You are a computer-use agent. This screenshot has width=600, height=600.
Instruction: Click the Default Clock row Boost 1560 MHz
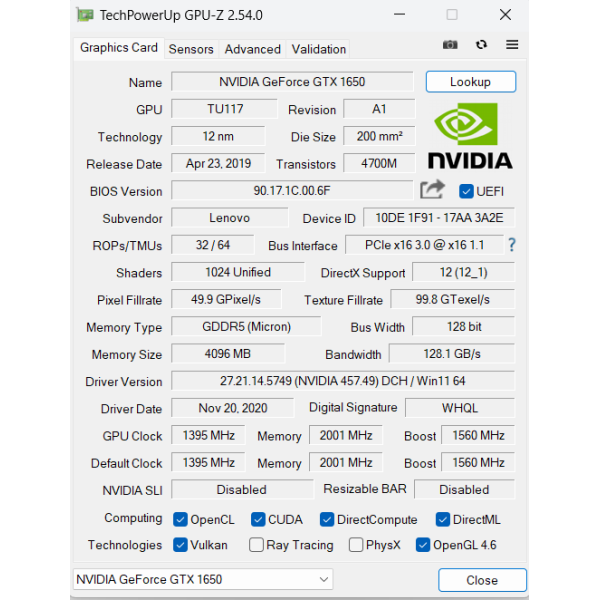(x=478, y=462)
